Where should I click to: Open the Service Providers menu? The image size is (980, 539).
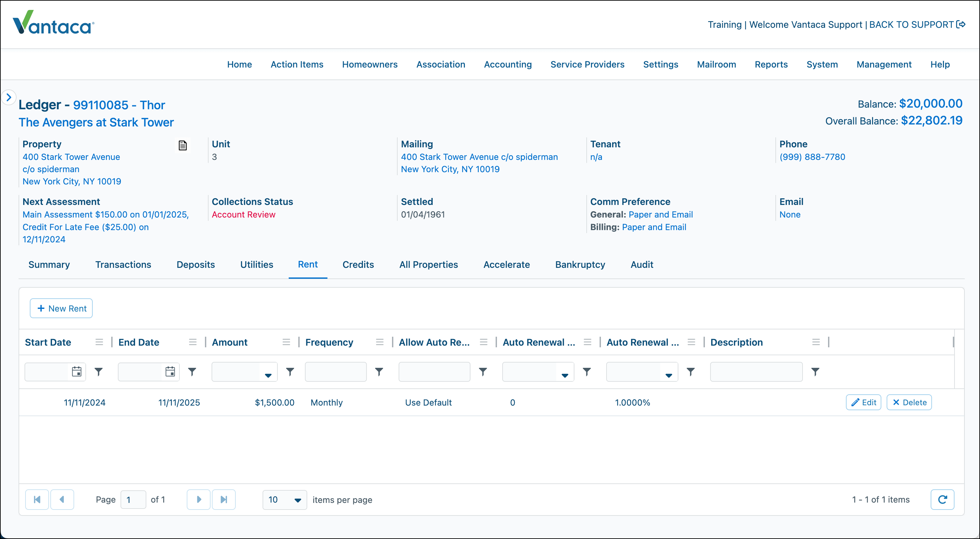point(587,64)
